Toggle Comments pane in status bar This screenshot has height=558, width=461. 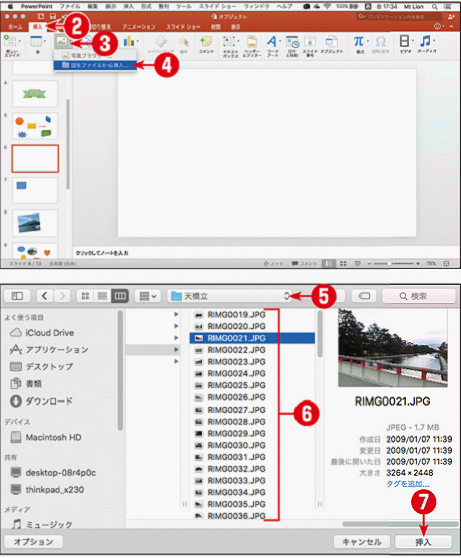[304, 264]
